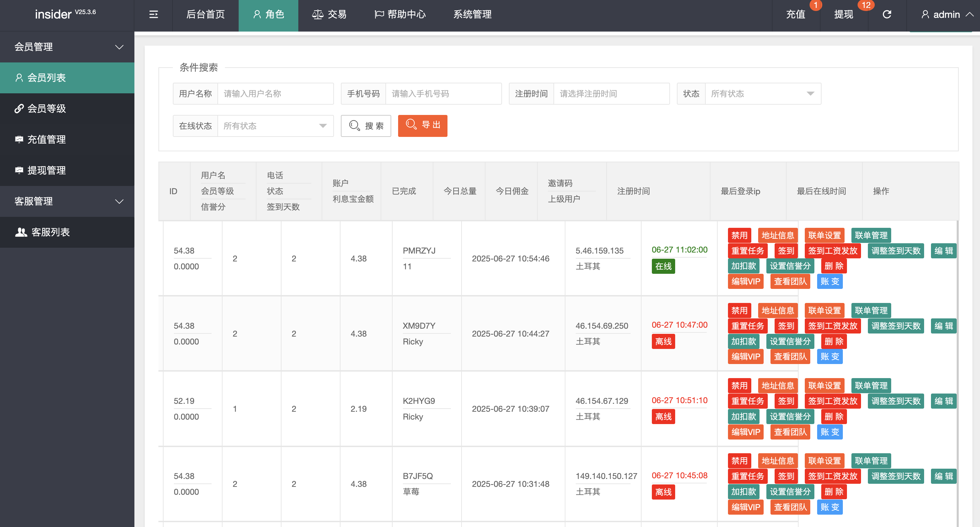Click the sidebar collapse hamburger icon

(x=153, y=14)
